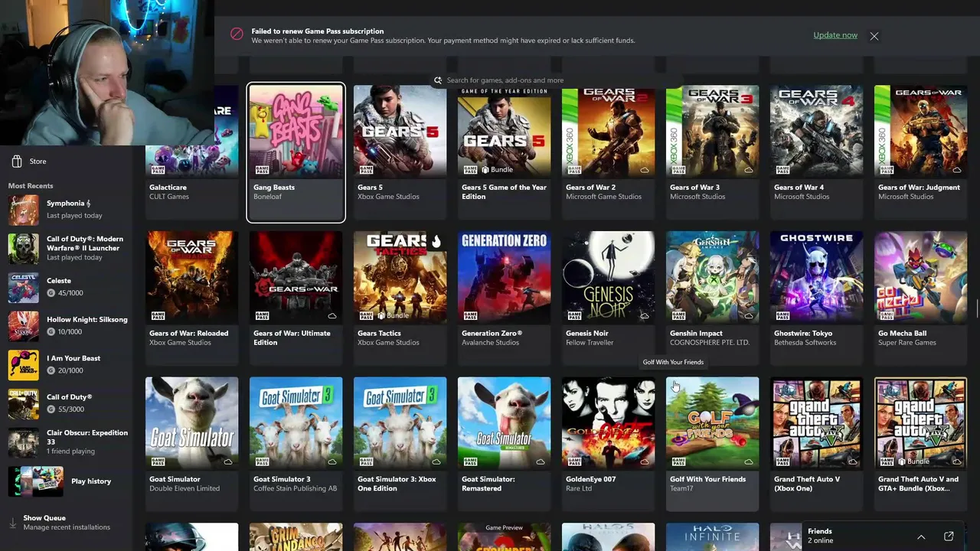Click 'Team17' publisher text
The width and height of the screenshot is (980, 551).
pos(681,488)
